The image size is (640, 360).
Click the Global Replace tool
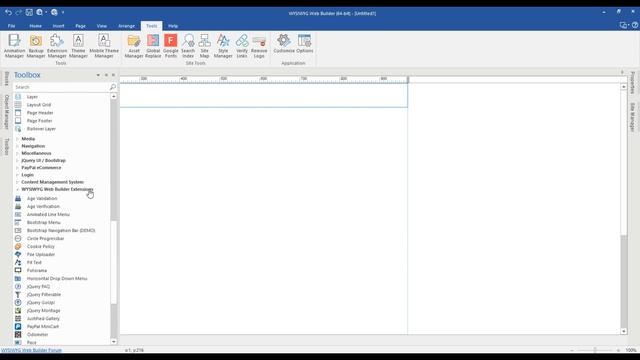point(153,46)
